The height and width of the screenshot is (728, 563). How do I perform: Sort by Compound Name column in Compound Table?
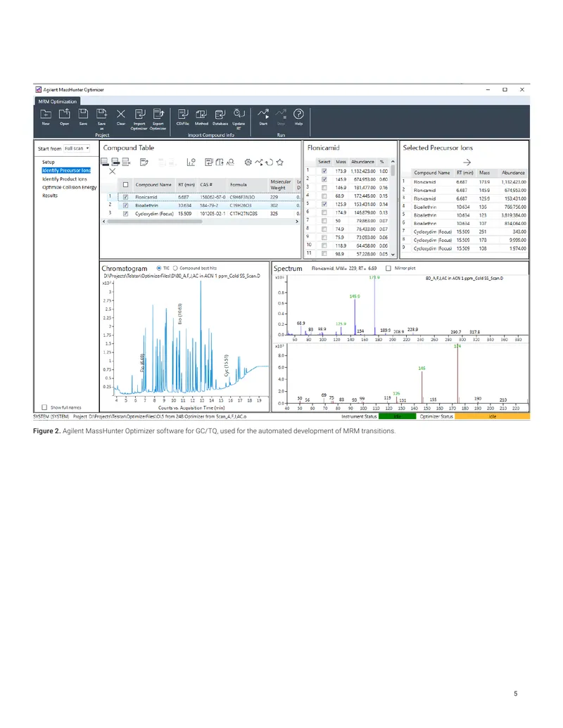(x=153, y=185)
